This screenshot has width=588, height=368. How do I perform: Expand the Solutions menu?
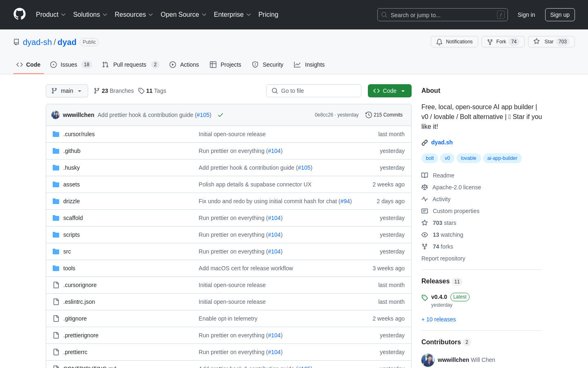pos(90,15)
